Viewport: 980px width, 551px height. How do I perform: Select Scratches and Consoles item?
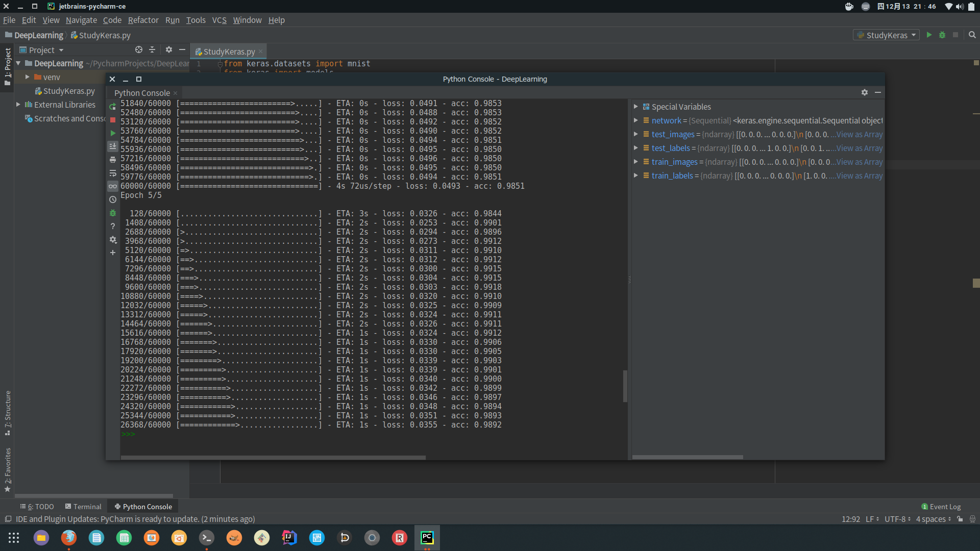(65, 118)
